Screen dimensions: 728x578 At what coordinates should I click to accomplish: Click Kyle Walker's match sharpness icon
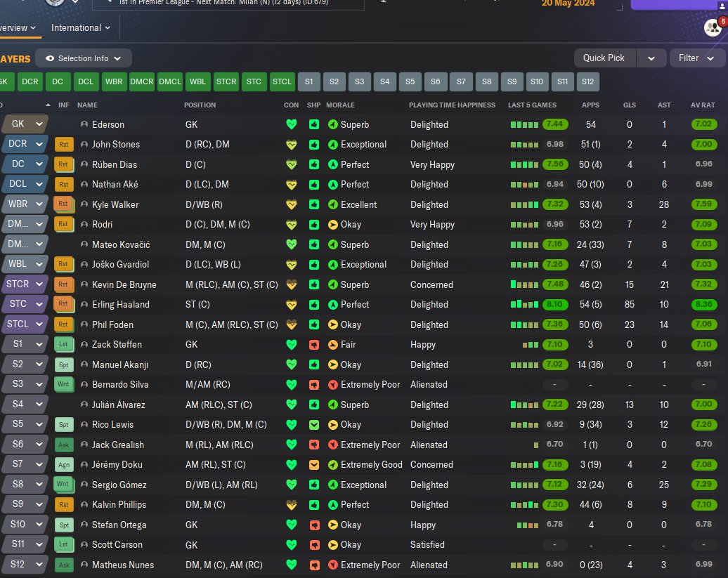tap(314, 204)
